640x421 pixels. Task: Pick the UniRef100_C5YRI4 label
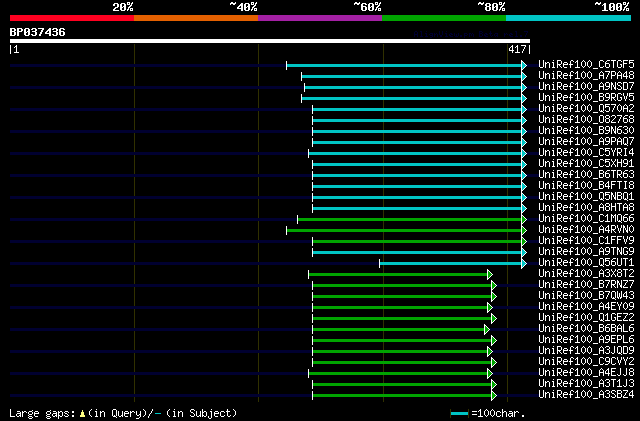(586, 153)
